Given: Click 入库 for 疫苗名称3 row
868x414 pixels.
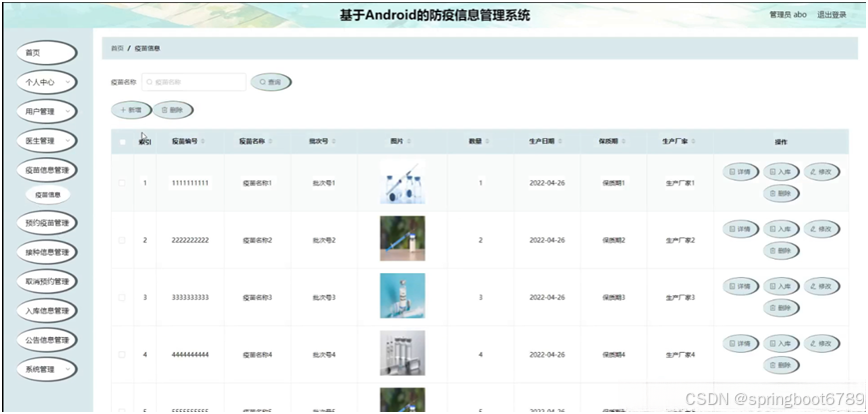Looking at the screenshot, I should [x=781, y=286].
